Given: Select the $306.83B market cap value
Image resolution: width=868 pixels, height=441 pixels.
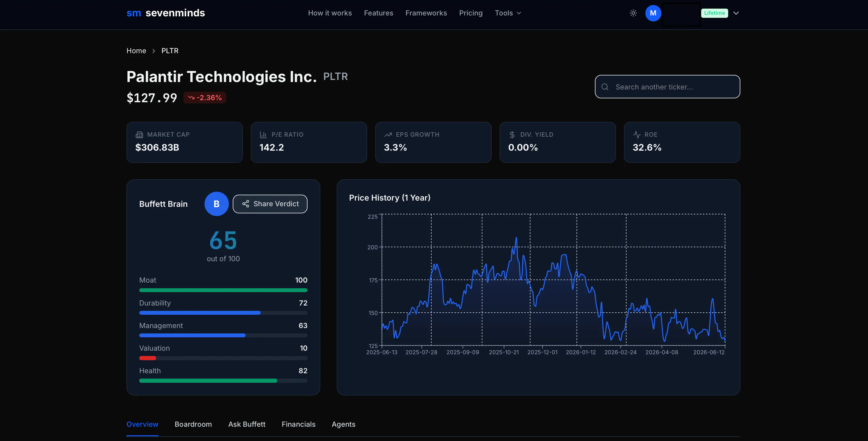Looking at the screenshot, I should coord(157,147).
